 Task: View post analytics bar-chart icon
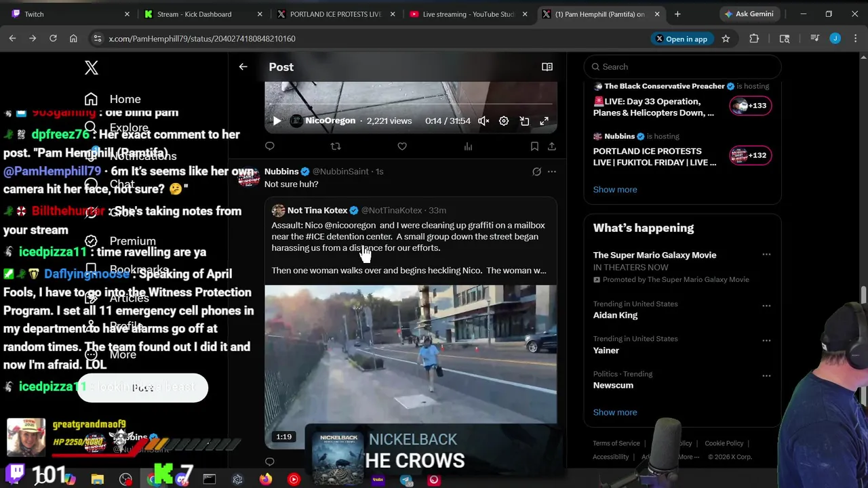468,146
